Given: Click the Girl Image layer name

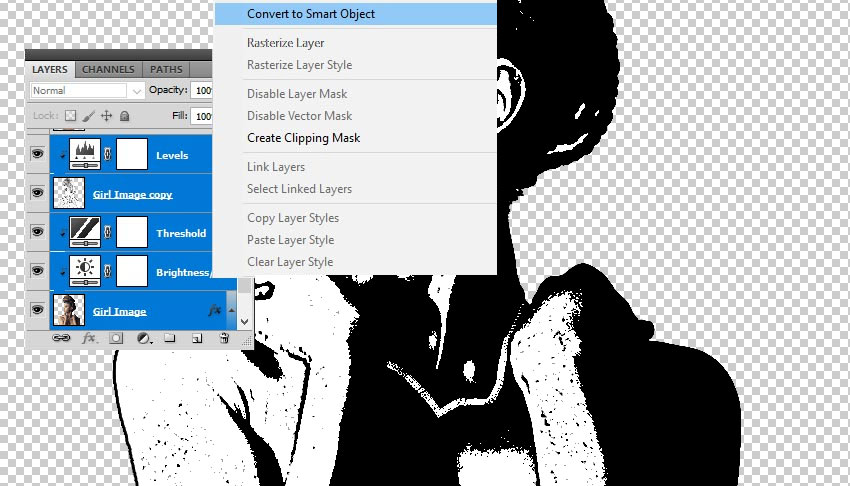Looking at the screenshot, I should [x=119, y=312].
